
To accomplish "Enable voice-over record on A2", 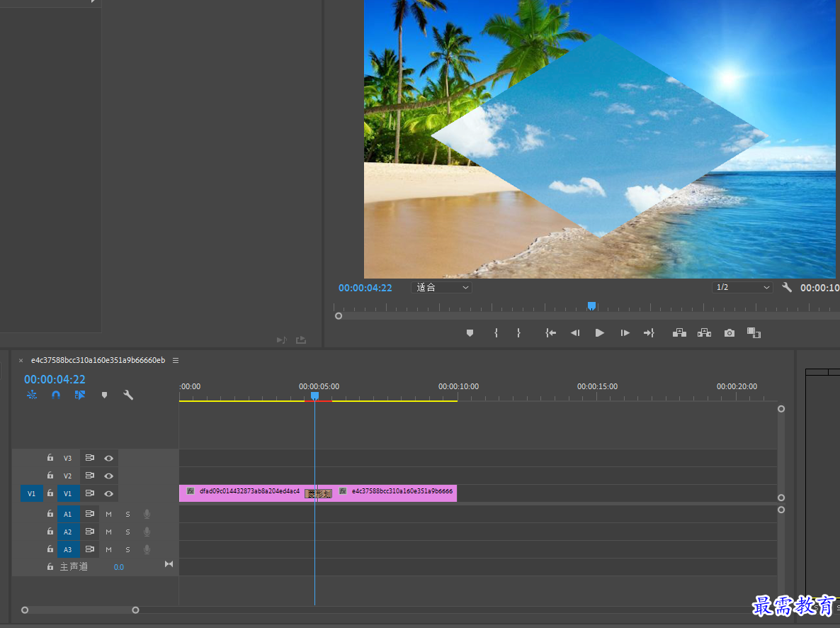I will [147, 532].
